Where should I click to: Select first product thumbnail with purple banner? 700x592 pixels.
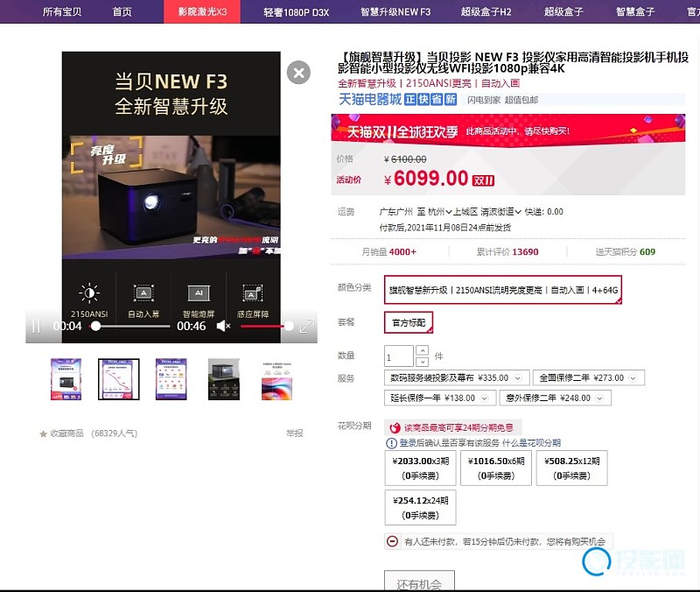(66, 379)
